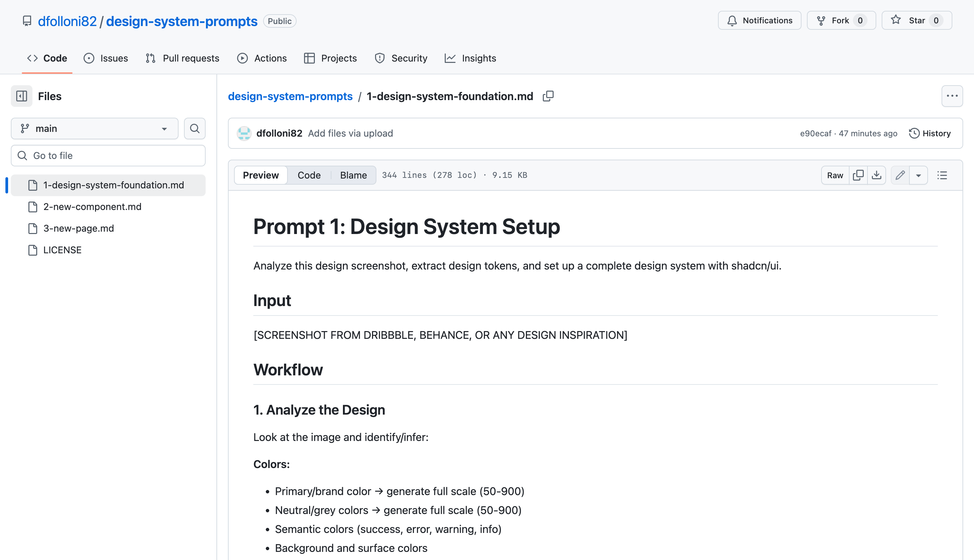View Raw file button

(835, 176)
